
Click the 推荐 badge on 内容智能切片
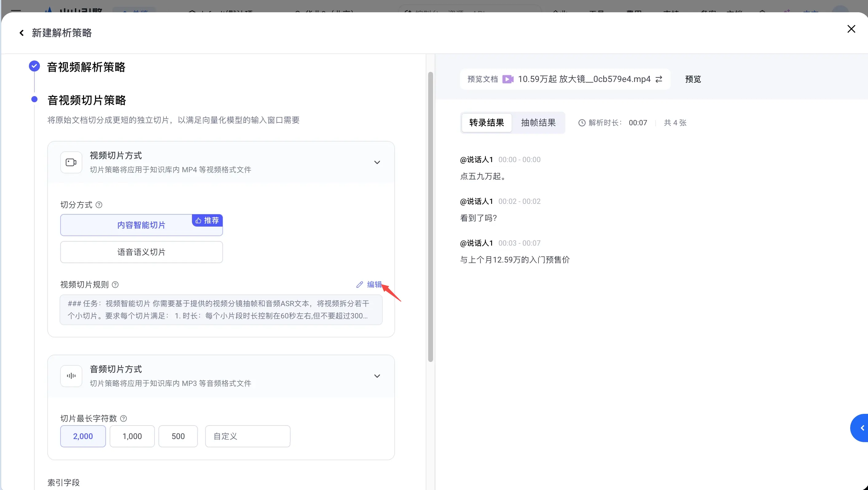[207, 220]
